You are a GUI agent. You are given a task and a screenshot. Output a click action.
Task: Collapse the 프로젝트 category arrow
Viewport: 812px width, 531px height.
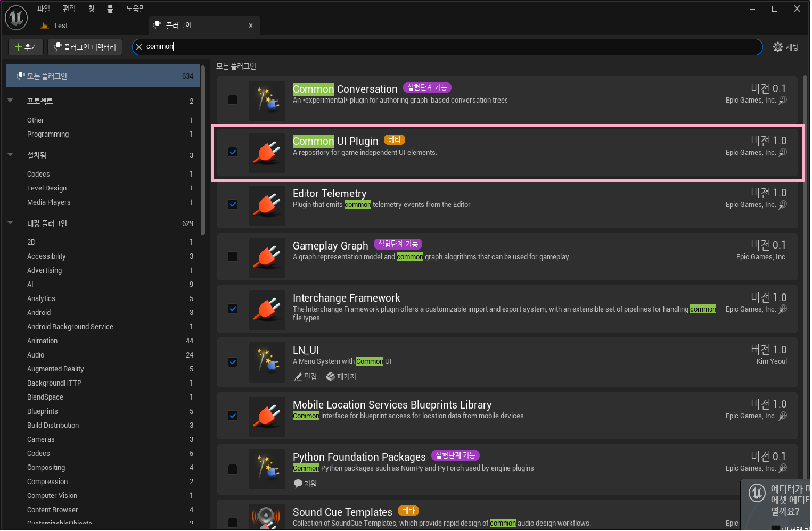10,101
